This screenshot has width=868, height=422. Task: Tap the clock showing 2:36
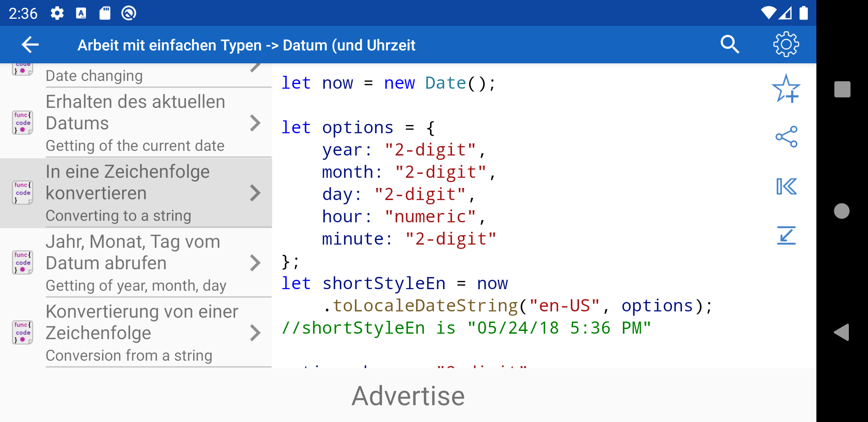(x=23, y=14)
